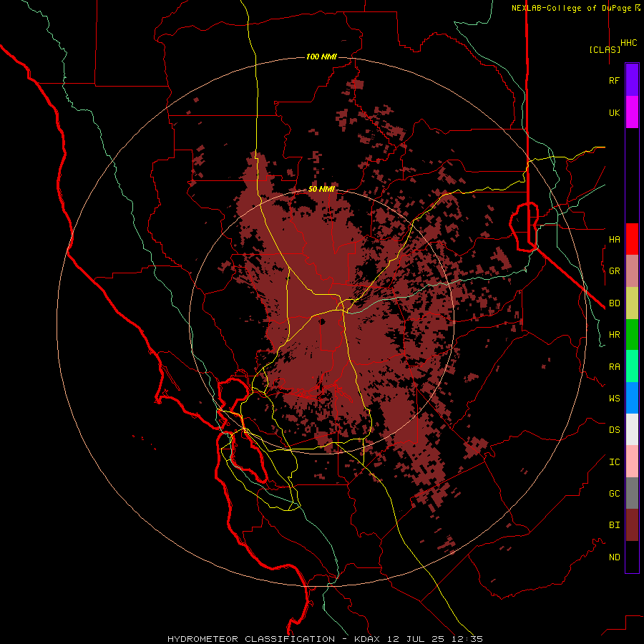Click the 100 NMI range ring label
Screen dimensions: 644x644
pyautogui.click(x=321, y=57)
